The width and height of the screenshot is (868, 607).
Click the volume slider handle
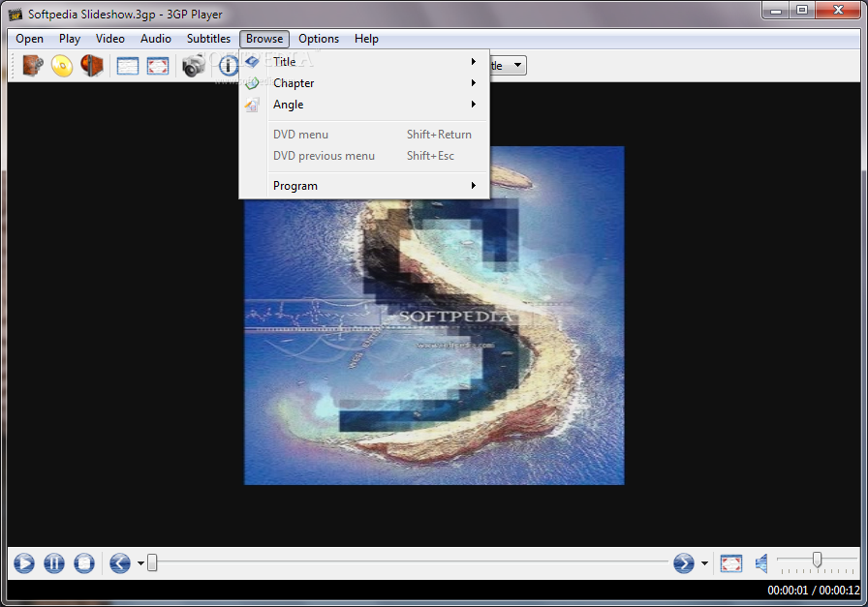pyautogui.click(x=817, y=560)
